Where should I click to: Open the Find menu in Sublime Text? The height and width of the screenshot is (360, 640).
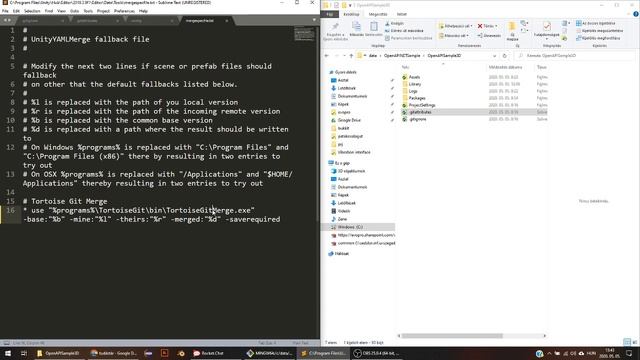click(49, 11)
